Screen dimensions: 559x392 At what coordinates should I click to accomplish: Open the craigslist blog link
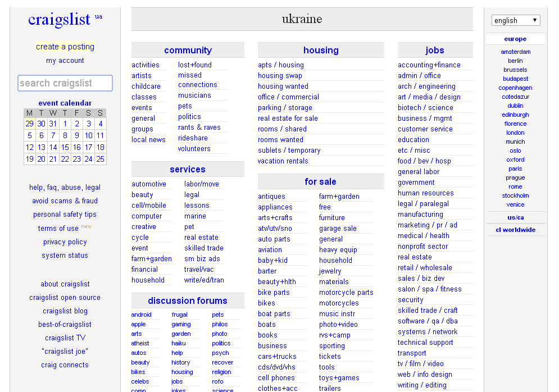pyautogui.click(x=65, y=311)
